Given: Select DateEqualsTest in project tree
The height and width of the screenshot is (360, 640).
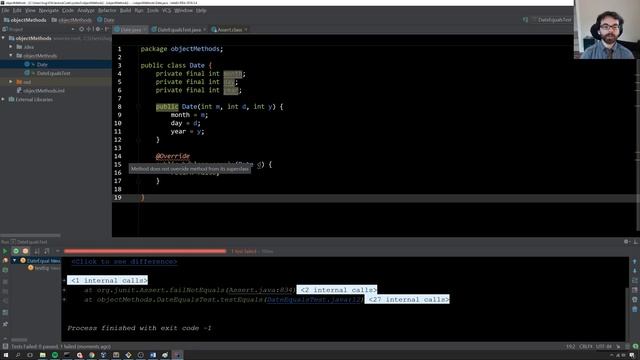Looking at the screenshot, I should point(53,73).
